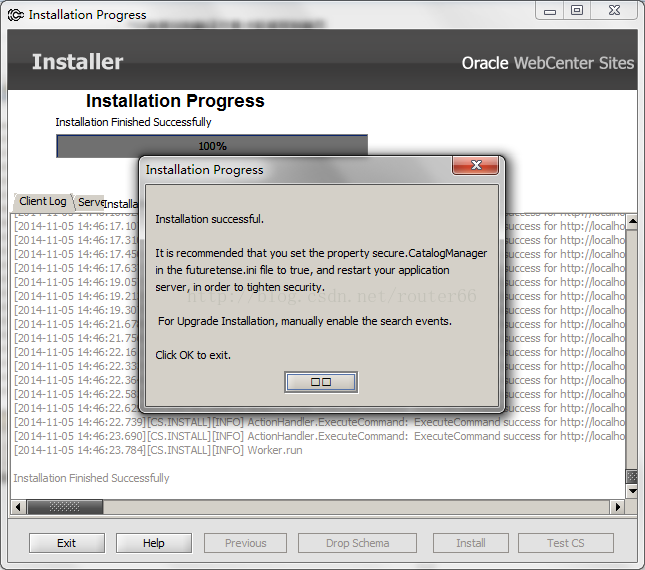
Task: Click the vertical scrollbar up arrow
Action: pos(632,221)
